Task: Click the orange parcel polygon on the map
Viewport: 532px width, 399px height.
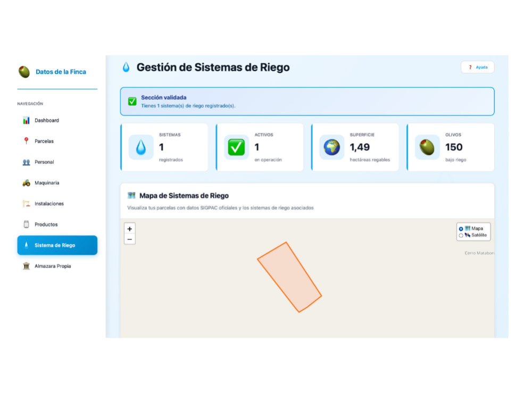Action: tap(289, 277)
